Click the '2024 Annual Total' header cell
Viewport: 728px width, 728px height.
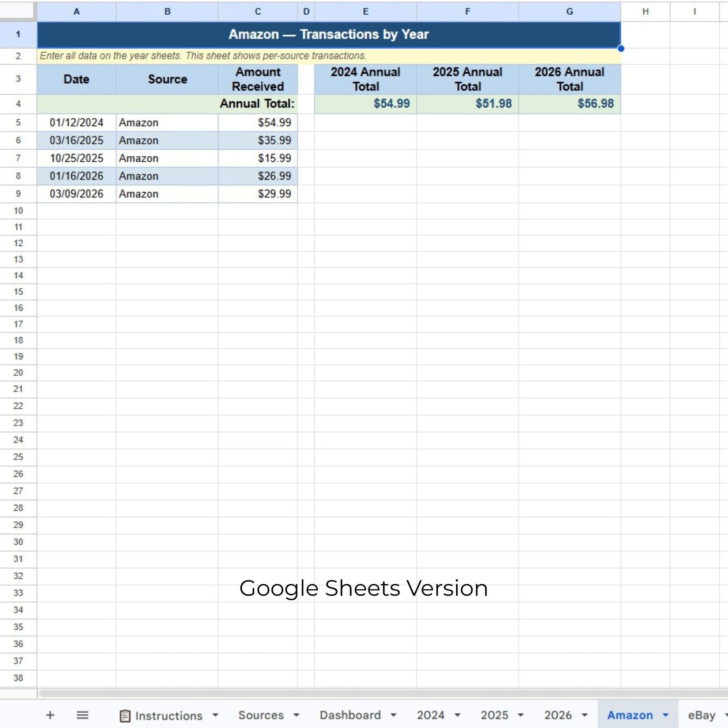coord(365,79)
